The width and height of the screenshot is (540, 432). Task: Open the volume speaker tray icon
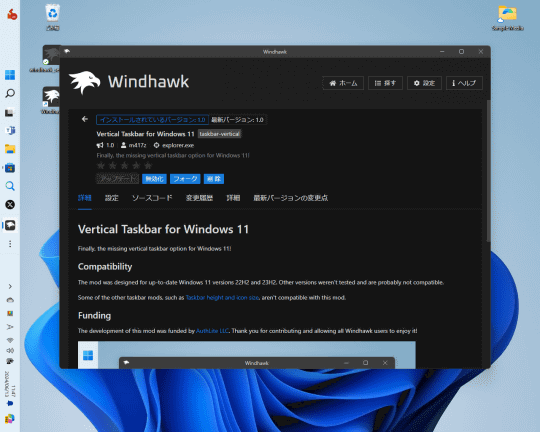click(x=10, y=350)
